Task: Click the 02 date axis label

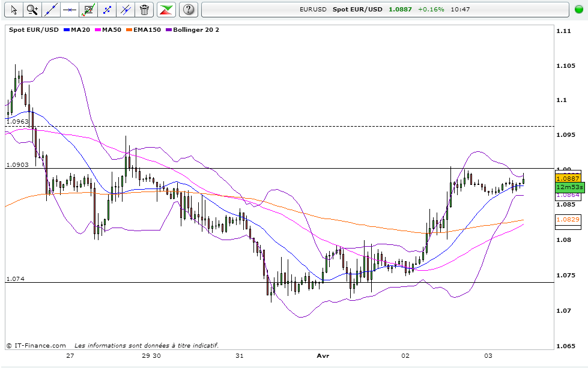Action: (405, 355)
